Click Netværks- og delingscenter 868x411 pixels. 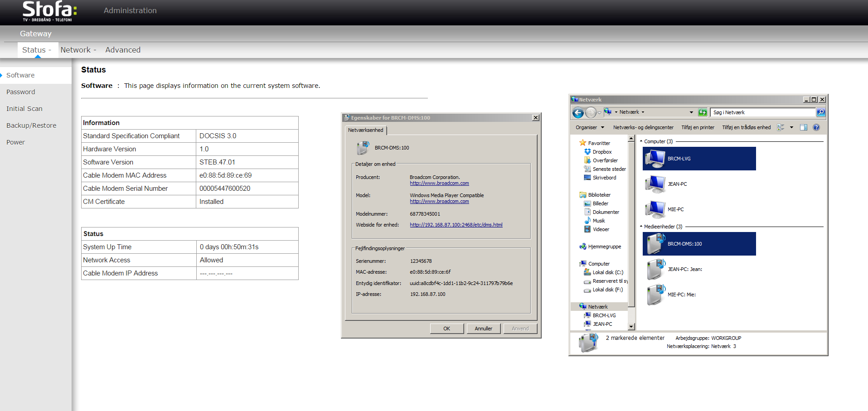click(x=643, y=127)
